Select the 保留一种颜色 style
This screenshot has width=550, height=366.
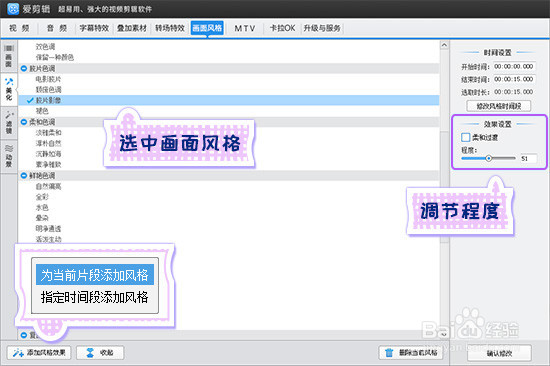tap(55, 58)
